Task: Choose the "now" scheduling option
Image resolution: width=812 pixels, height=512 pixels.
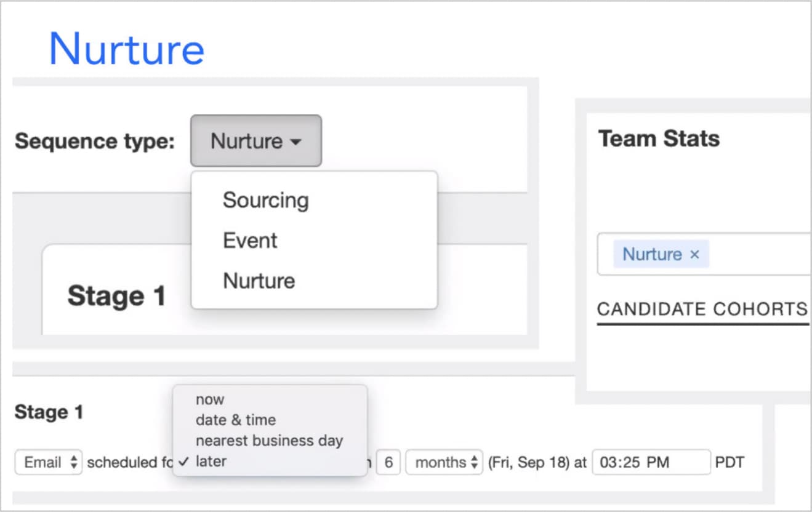Action: [210, 399]
